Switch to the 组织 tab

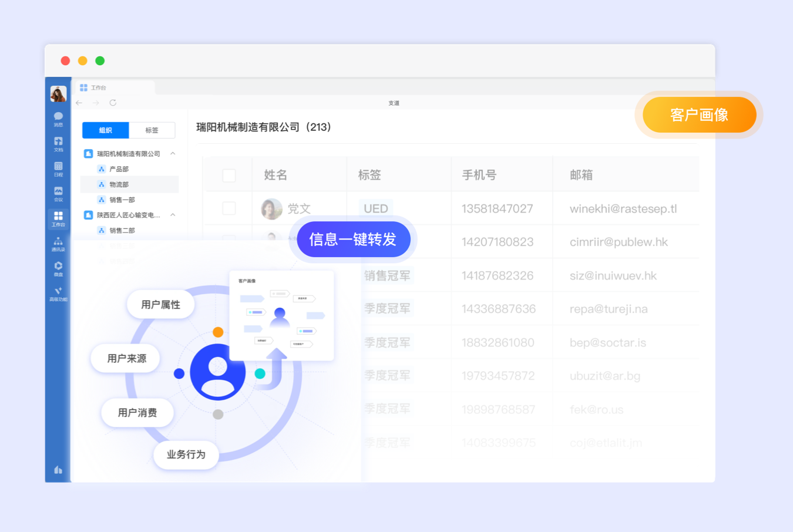pyautogui.click(x=106, y=130)
